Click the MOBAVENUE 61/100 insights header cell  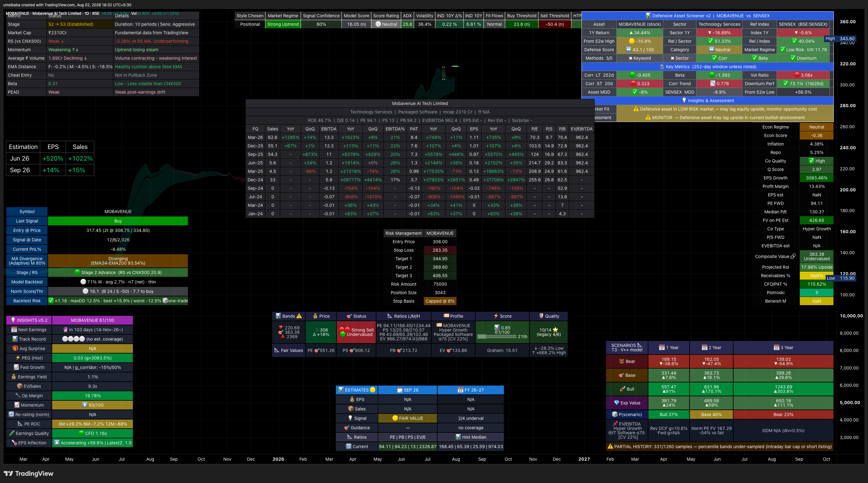tap(92, 320)
